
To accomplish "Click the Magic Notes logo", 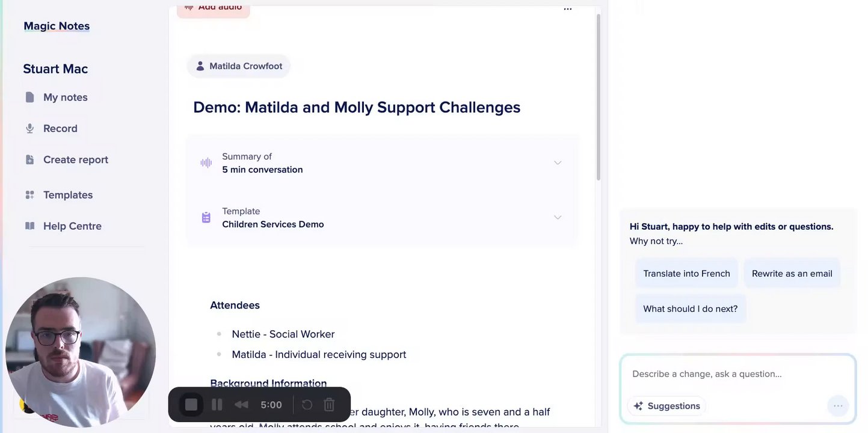I will pos(57,26).
